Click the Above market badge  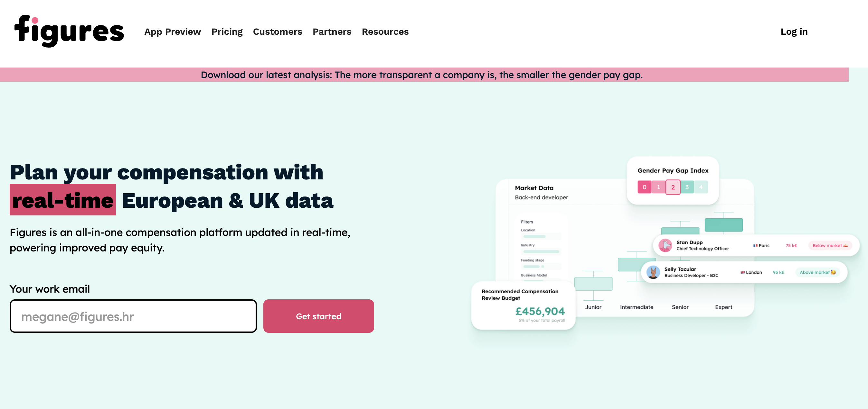click(x=817, y=272)
